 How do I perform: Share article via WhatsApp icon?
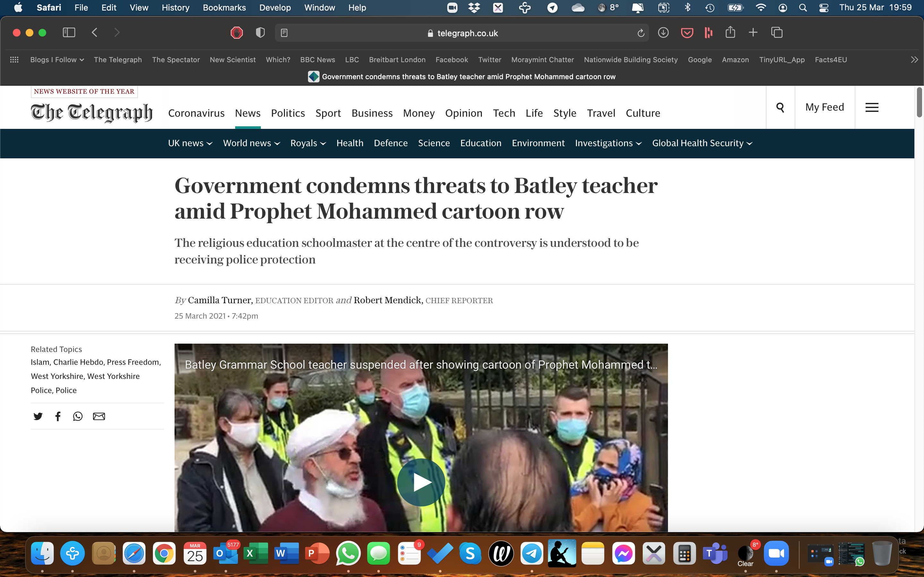78,416
